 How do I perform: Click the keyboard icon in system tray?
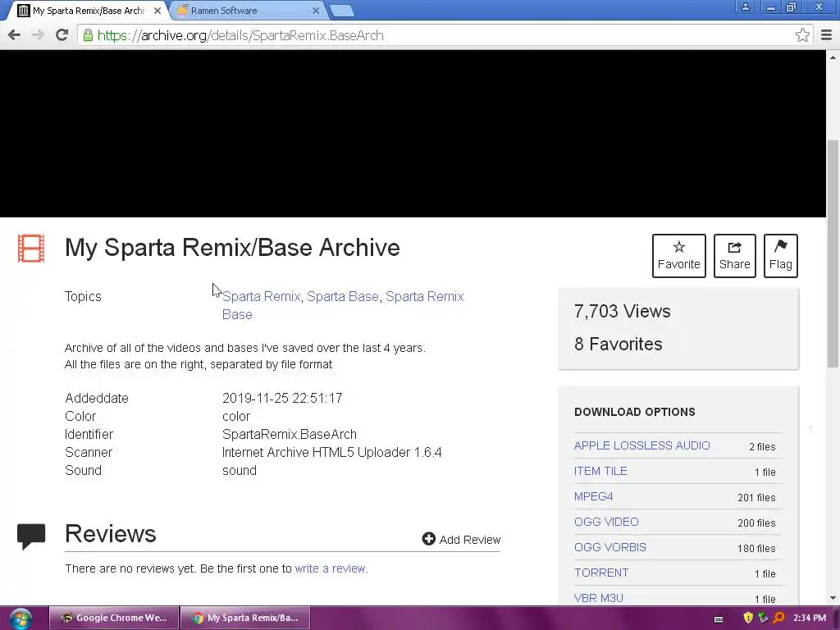[719, 619]
